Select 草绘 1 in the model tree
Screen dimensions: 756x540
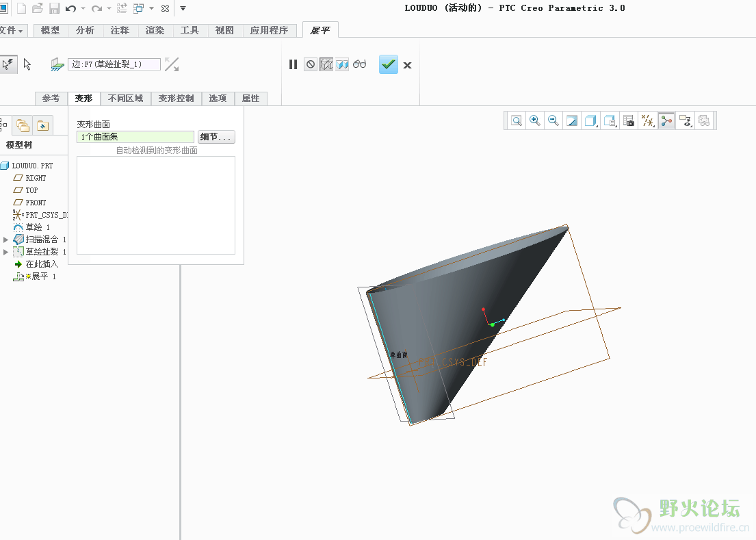[x=37, y=227]
